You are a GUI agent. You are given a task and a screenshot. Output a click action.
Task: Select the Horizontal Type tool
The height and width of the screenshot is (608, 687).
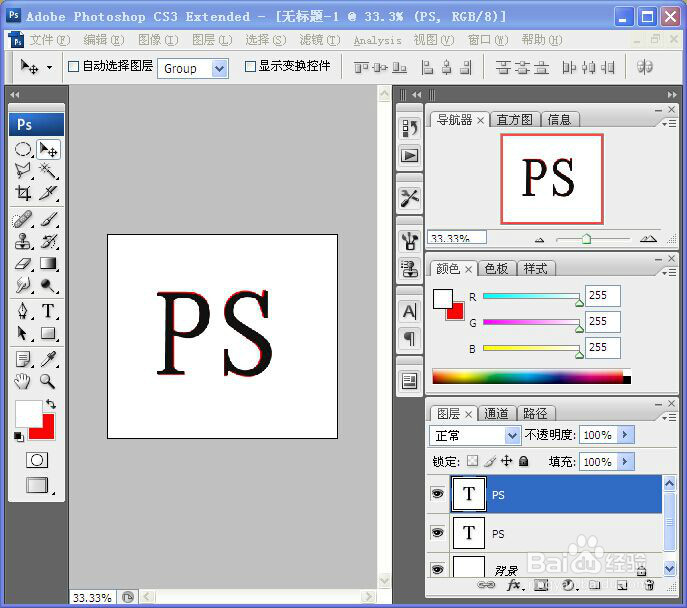pos(48,311)
